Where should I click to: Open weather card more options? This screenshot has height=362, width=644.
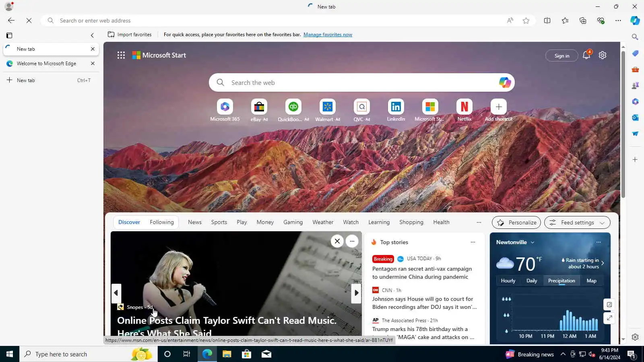[x=599, y=242]
